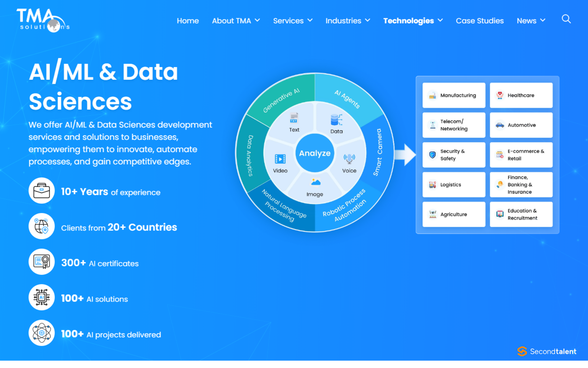Click the Logistics truck icon
Image resolution: width=588 pixels, height=368 pixels.
tap(433, 185)
